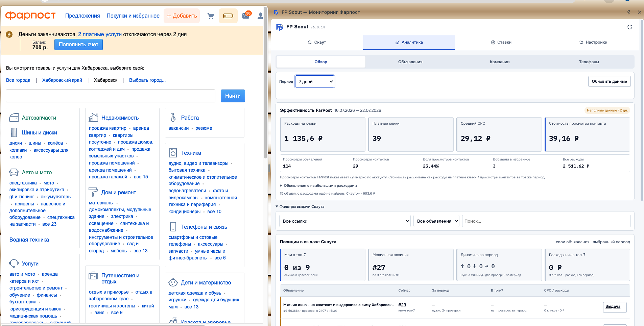Click the FP Scout refresh icon
The height and width of the screenshot is (326, 644).
click(x=630, y=27)
